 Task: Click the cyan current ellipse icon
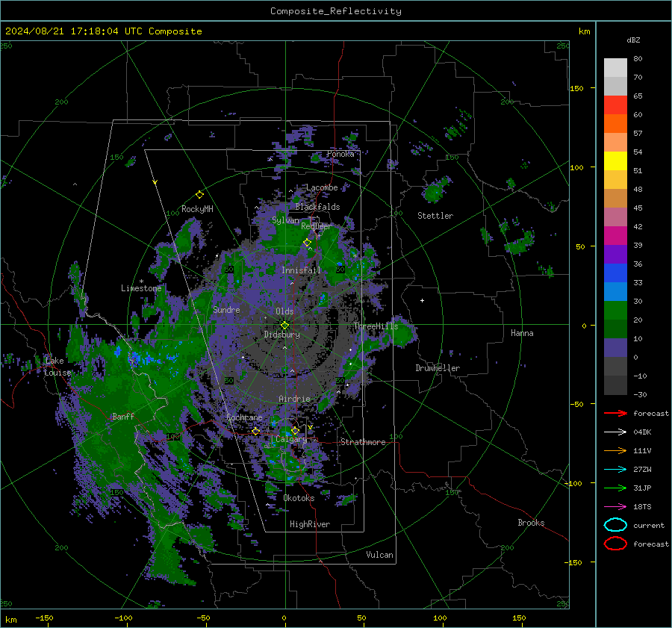615,525
